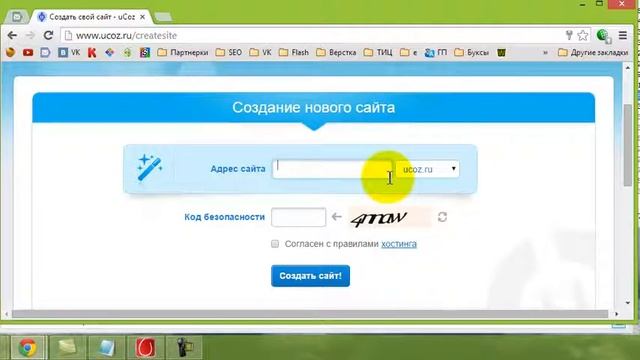Viewport: 640px width, 360px height.
Task: Click the vertical page scrollbar thumb
Action: click(628, 145)
